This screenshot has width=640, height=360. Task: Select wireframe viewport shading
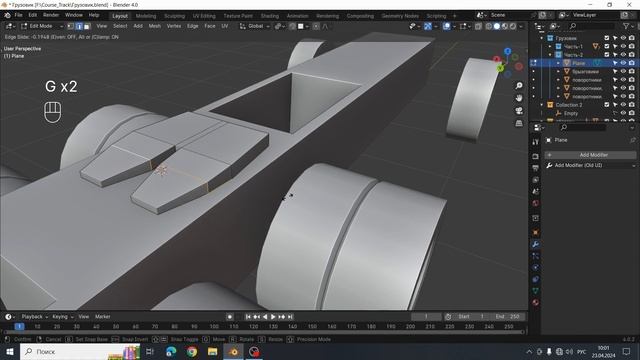489,26
